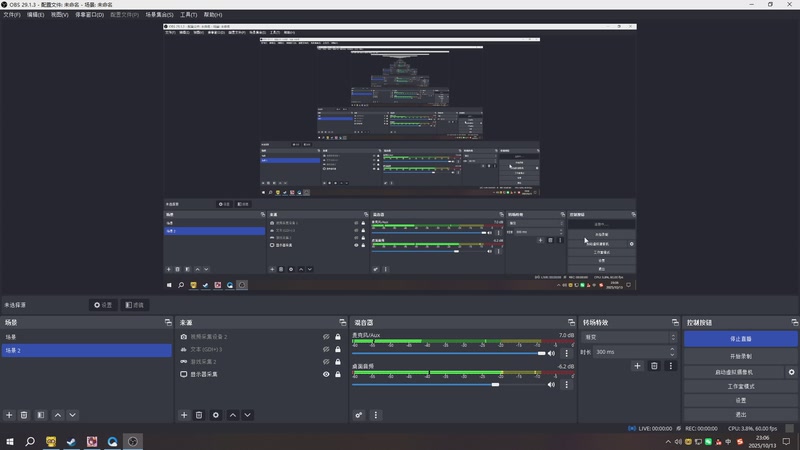Open the mixer panel's three-dot menu
This screenshot has width=800, height=450.
tap(376, 415)
